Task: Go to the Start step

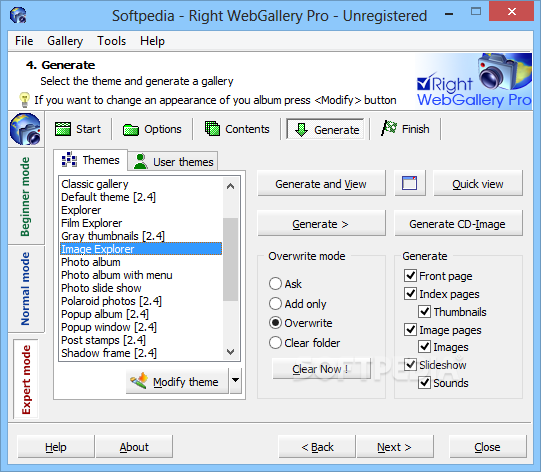Action: pyautogui.click(x=78, y=129)
